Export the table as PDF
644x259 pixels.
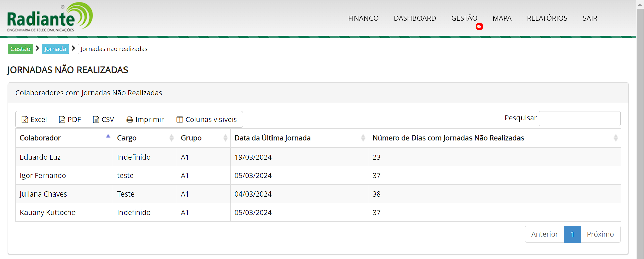tap(70, 120)
